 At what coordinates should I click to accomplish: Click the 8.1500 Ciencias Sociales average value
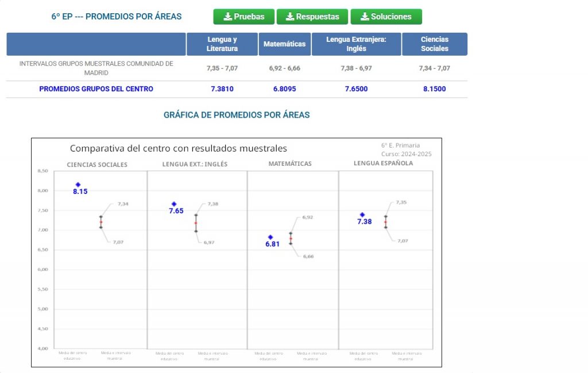pos(435,89)
